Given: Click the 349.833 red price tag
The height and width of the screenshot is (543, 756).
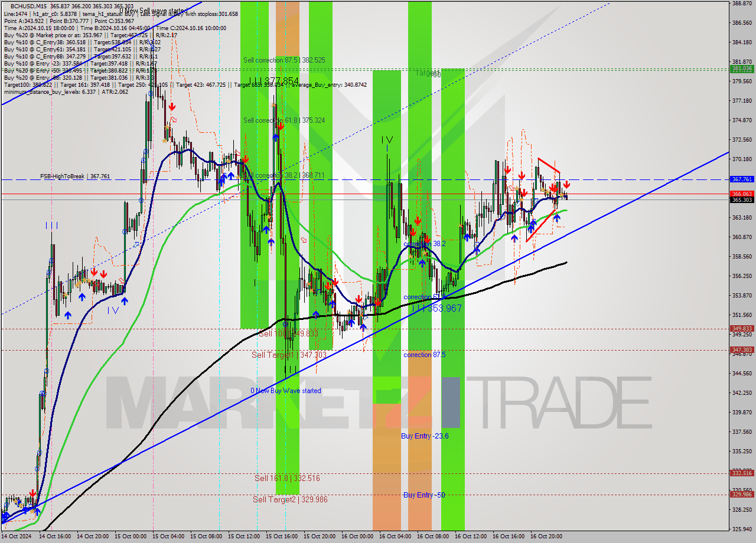Looking at the screenshot, I should (742, 329).
